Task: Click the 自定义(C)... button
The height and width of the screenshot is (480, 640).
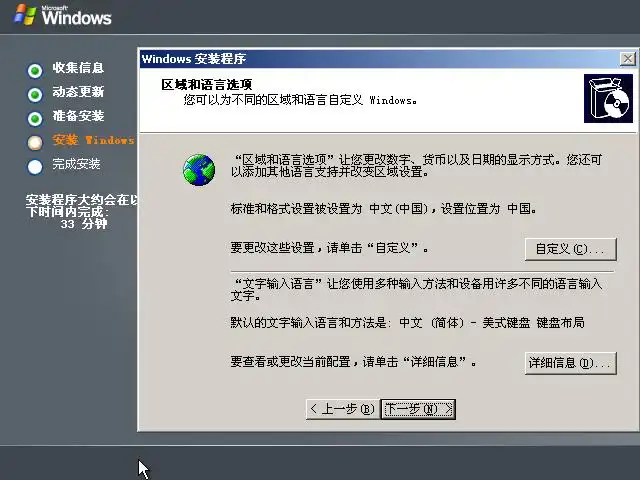Action: coord(571,249)
